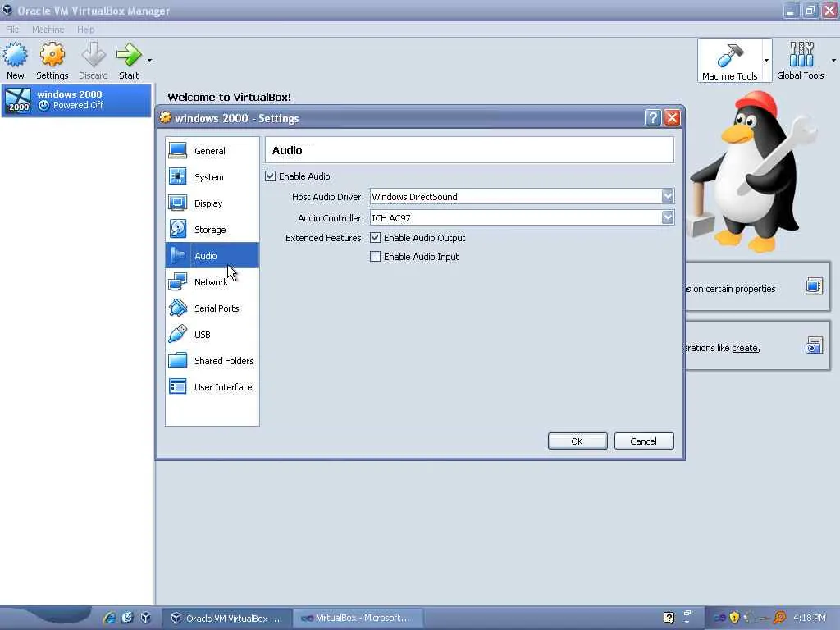Select the Network settings category
Image resolution: width=840 pixels, height=630 pixels.
(212, 282)
